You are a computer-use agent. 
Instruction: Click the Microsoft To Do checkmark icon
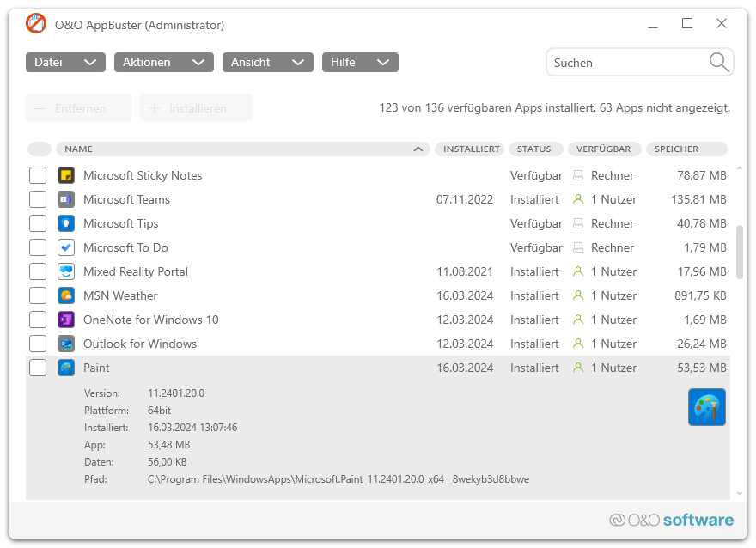point(66,247)
